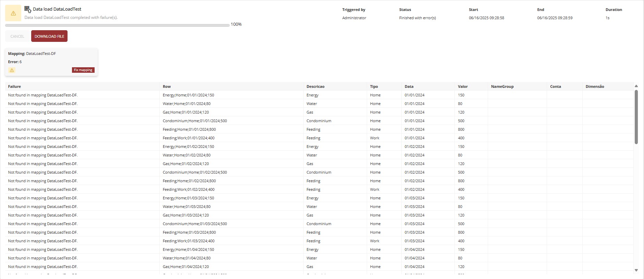Screen dimensions: 644x279
Task: Click the row cell Feeding;Home;01/03/2024;800
Action: pos(232,232)
